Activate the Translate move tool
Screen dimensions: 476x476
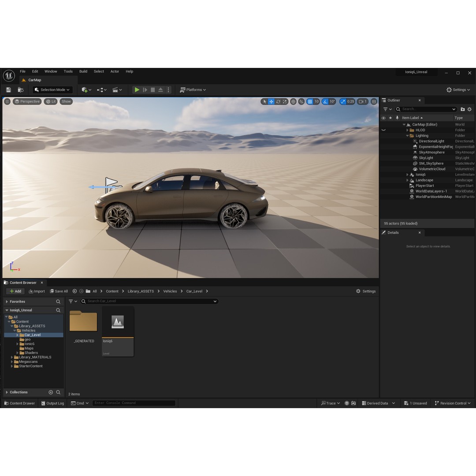pos(271,102)
